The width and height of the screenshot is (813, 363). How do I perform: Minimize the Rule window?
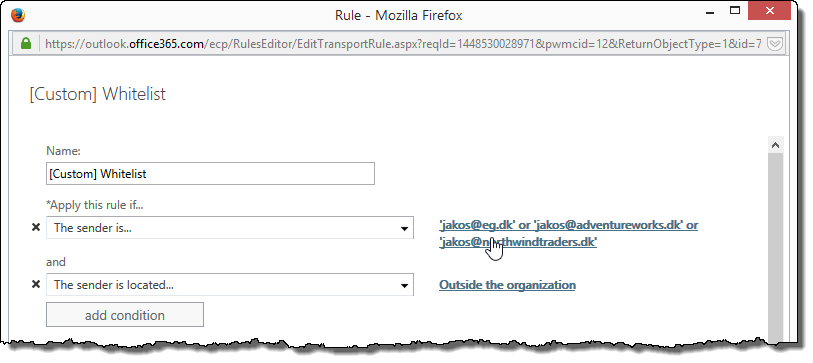pyautogui.click(x=708, y=12)
